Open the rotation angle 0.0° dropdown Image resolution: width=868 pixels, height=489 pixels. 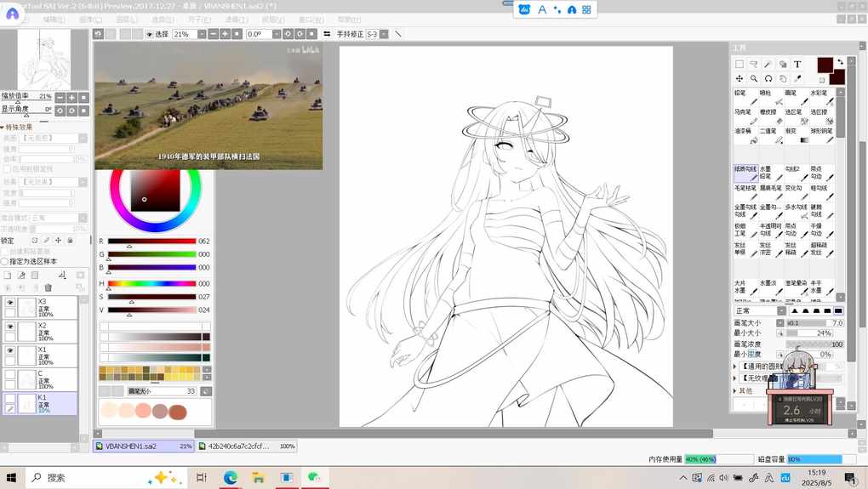point(277,34)
